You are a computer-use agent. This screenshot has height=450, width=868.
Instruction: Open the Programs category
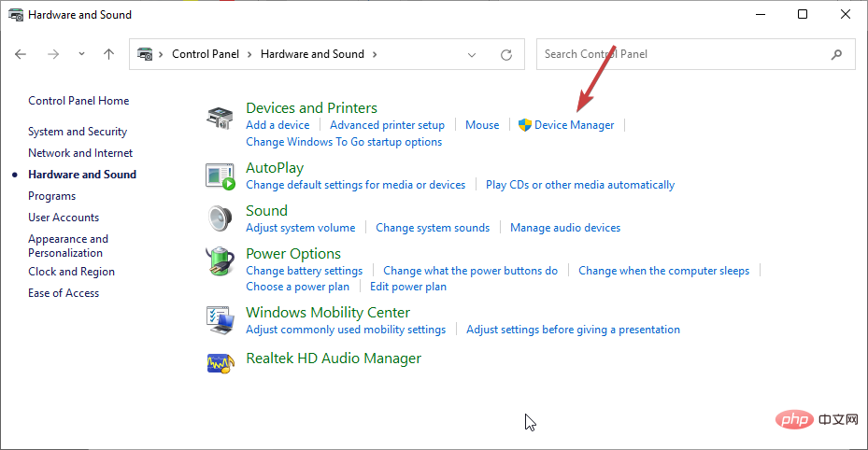click(52, 196)
